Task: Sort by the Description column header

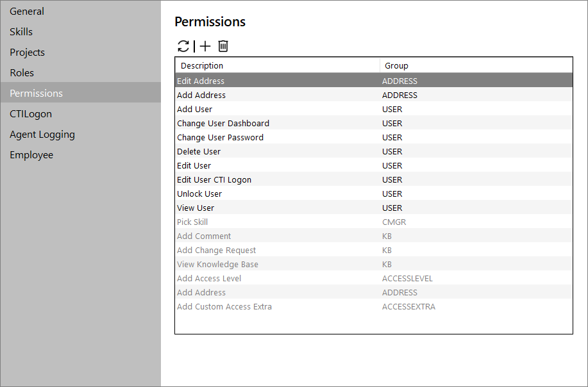Action: tap(278, 65)
